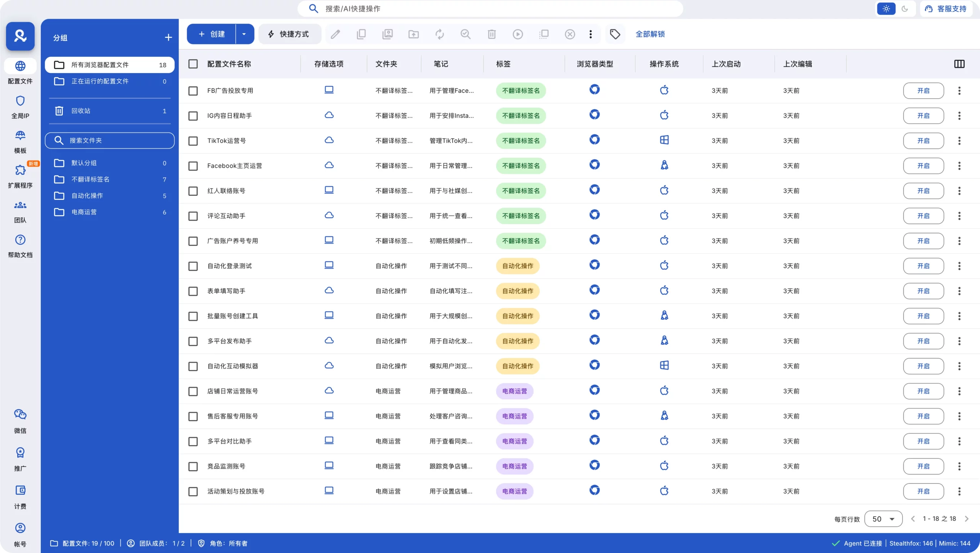Viewport: 980px width, 553px height.
Task: Click the 全部解锁 link
Action: coord(650,34)
